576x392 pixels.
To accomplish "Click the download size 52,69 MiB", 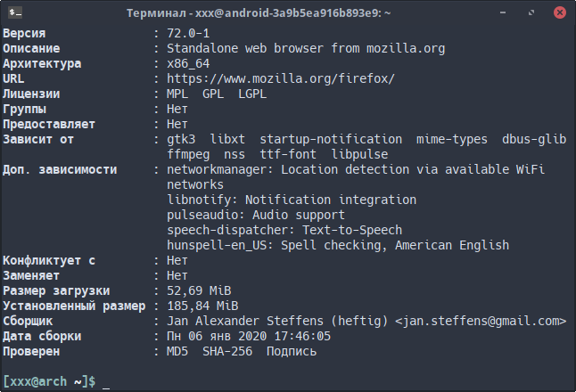I will point(199,290).
